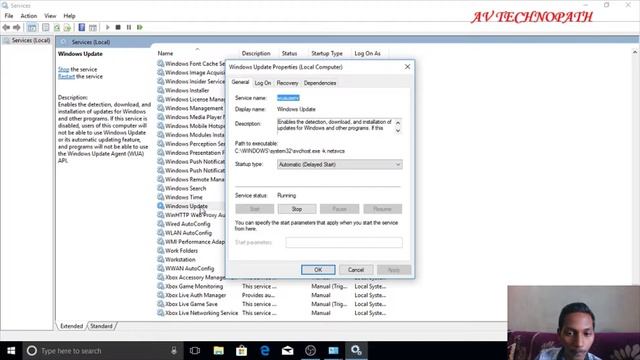Select the WLAN AutoConfig service row
This screenshot has width=640, height=360.
point(191,233)
